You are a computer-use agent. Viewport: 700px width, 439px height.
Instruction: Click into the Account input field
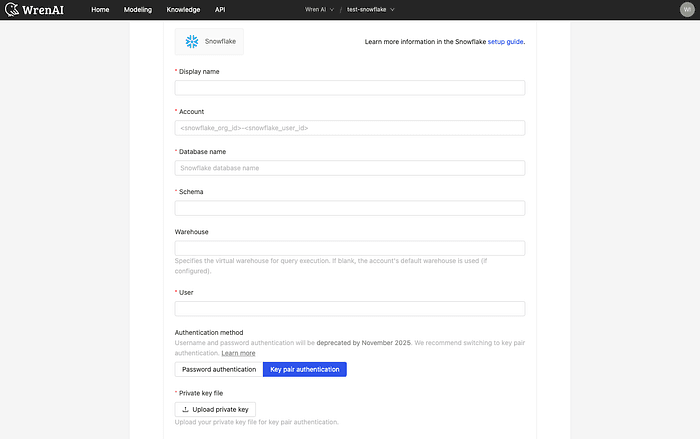pos(350,128)
